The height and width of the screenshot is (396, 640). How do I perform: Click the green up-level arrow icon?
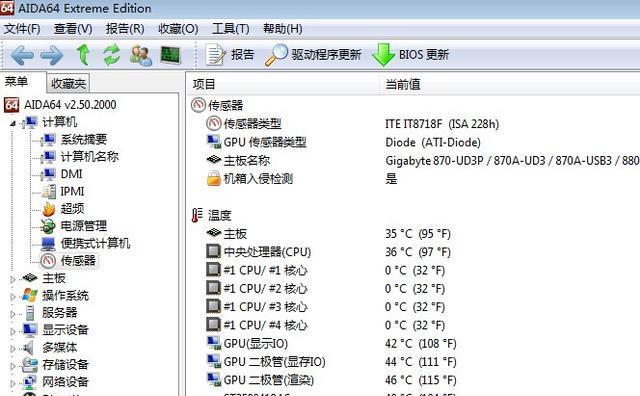[x=83, y=55]
